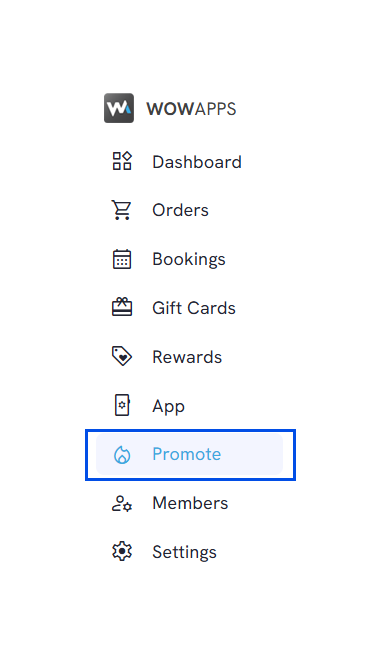
Task: Click the Orders shopping cart icon
Action: (122, 210)
